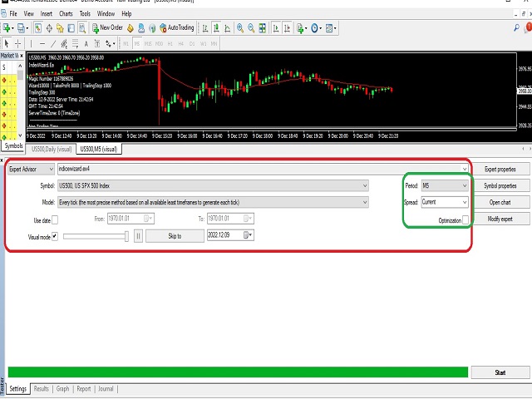Switch to the Results tab
This screenshot has height=399, width=532.
point(42,389)
